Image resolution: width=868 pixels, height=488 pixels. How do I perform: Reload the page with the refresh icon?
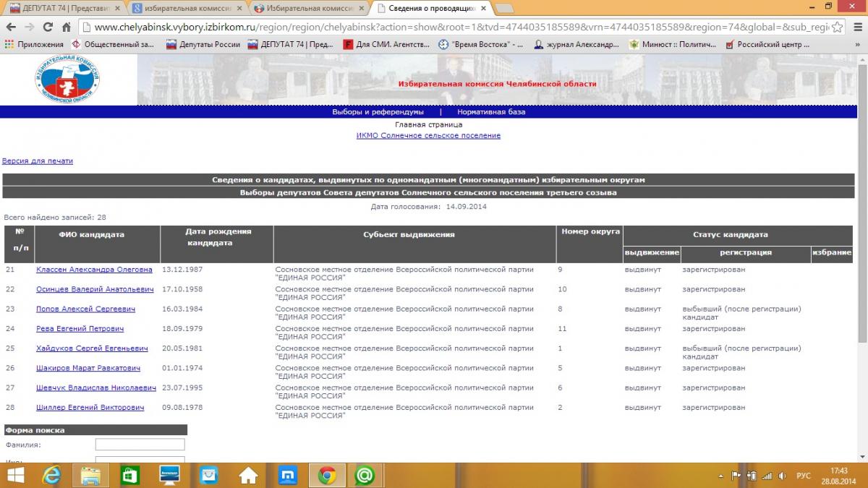(x=48, y=27)
